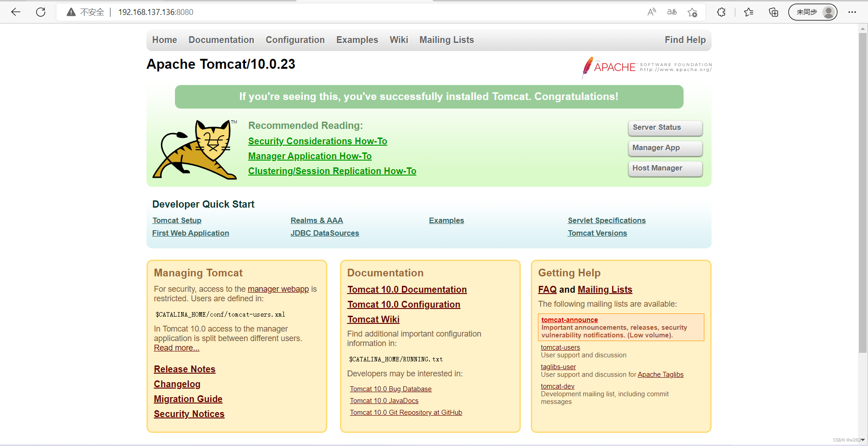This screenshot has height=446, width=868.
Task: Open the collections icon
Action: click(774, 12)
